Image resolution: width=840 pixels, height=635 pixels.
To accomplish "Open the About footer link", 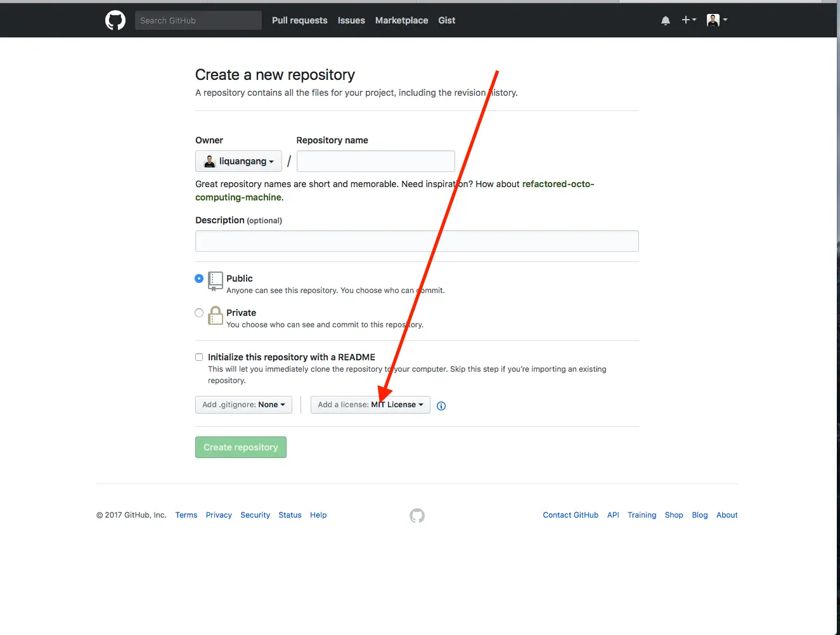I will point(727,515).
